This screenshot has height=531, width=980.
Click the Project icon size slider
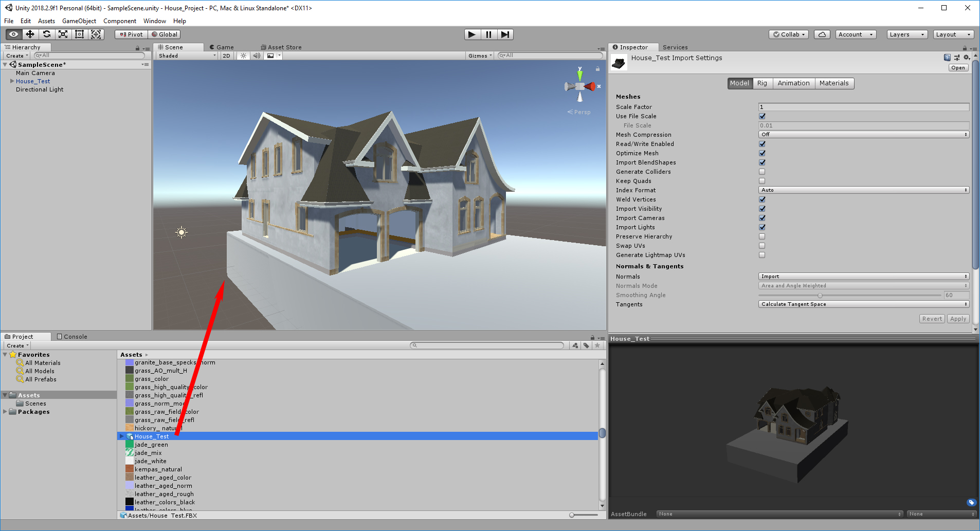tap(583, 515)
